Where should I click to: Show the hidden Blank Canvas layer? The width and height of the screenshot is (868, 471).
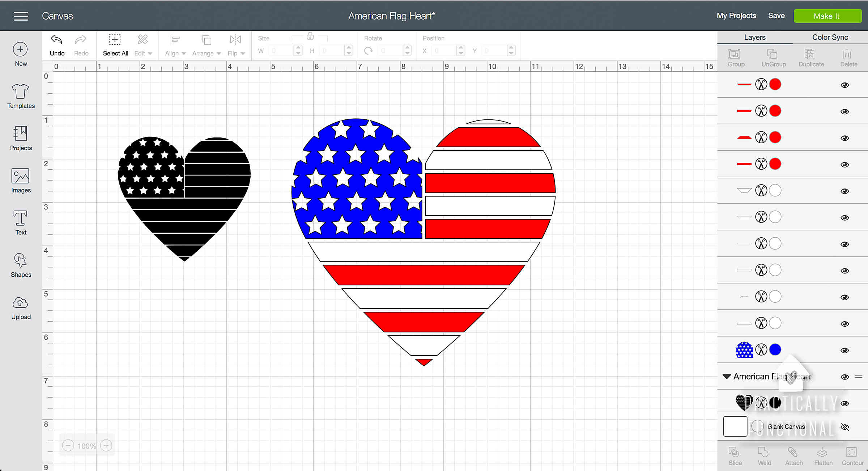point(844,427)
